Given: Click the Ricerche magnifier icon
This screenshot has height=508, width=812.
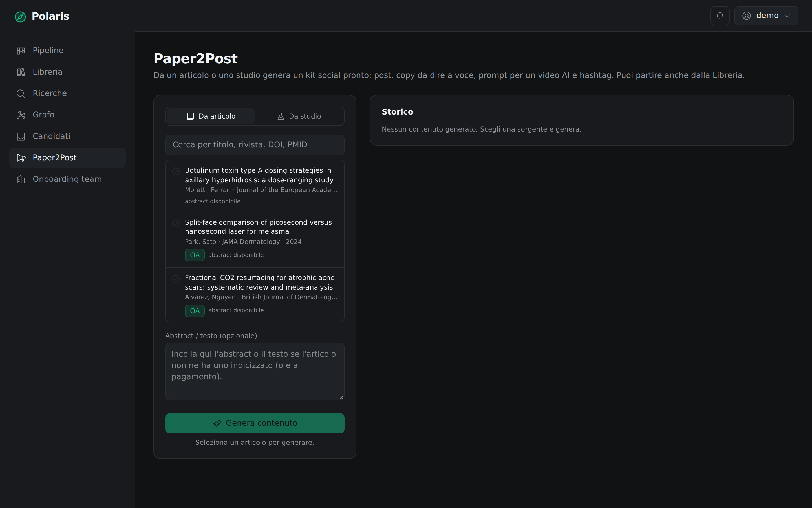Looking at the screenshot, I should [21, 94].
